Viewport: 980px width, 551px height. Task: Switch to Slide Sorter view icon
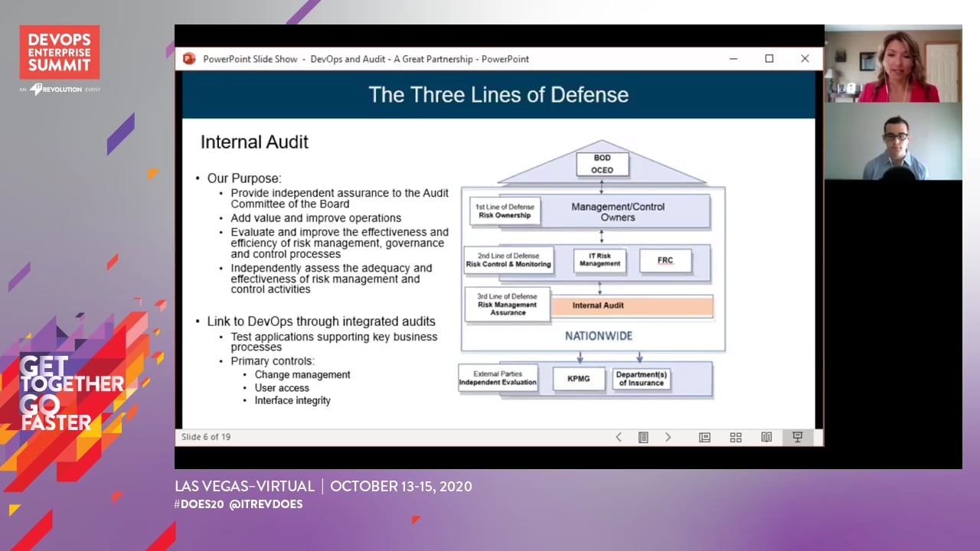click(x=736, y=437)
